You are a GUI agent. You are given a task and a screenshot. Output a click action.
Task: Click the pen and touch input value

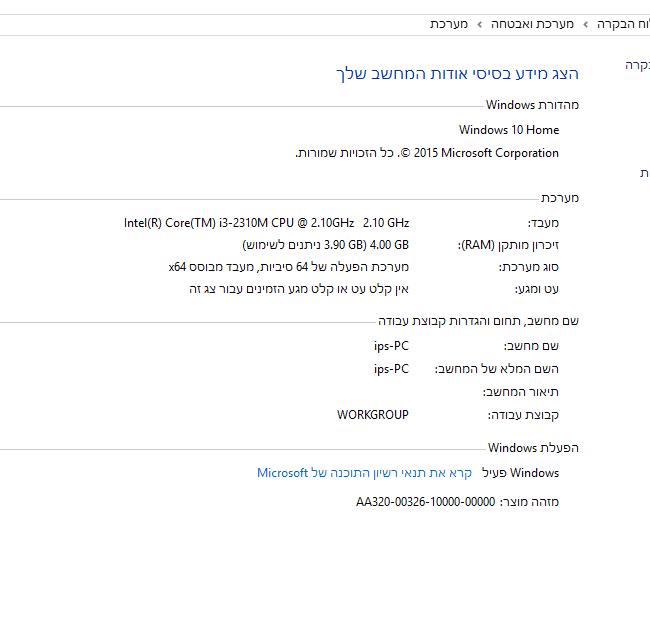(299, 289)
